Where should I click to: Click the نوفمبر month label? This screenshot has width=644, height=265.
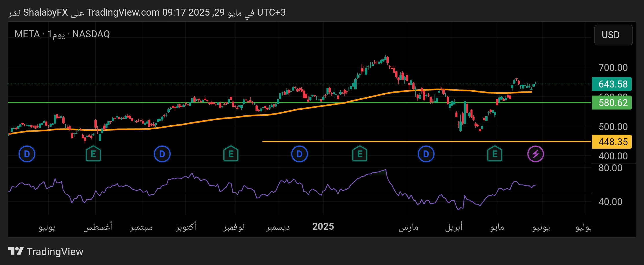pos(234,227)
